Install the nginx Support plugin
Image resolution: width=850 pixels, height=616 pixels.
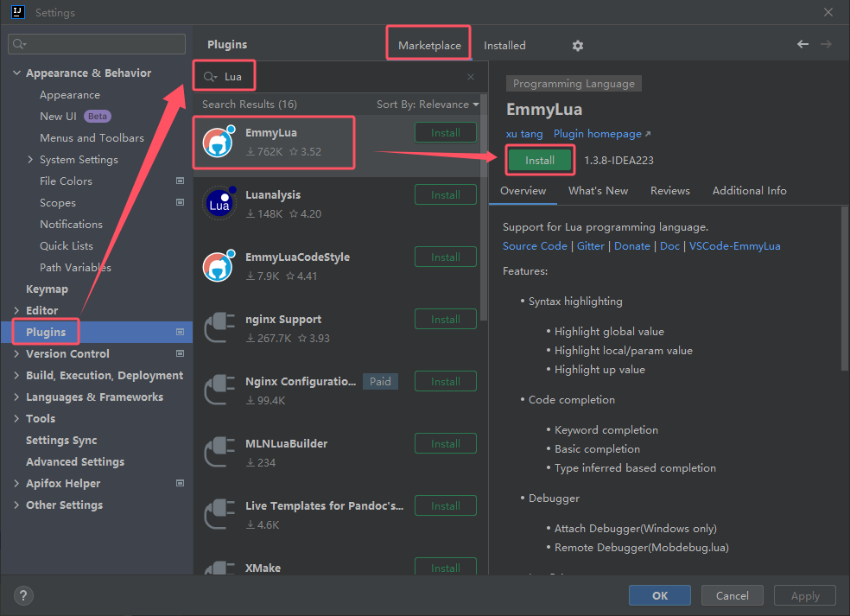pyautogui.click(x=446, y=320)
